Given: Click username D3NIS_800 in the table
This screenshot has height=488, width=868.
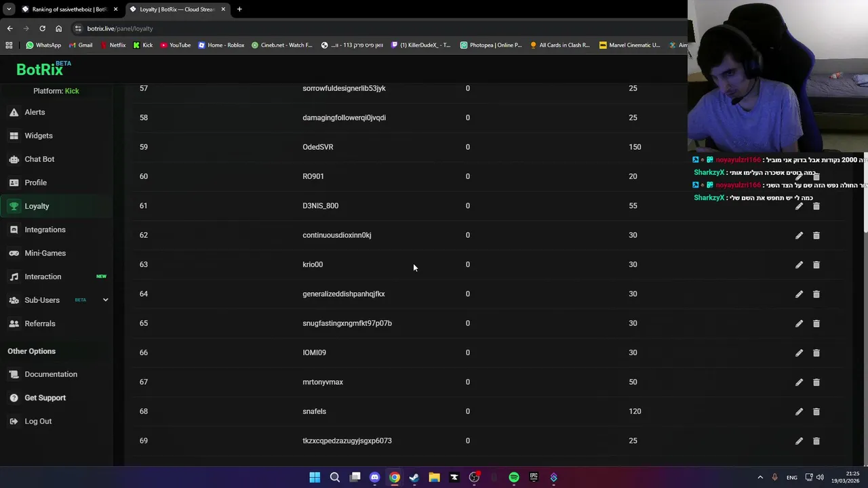Looking at the screenshot, I should click(320, 206).
